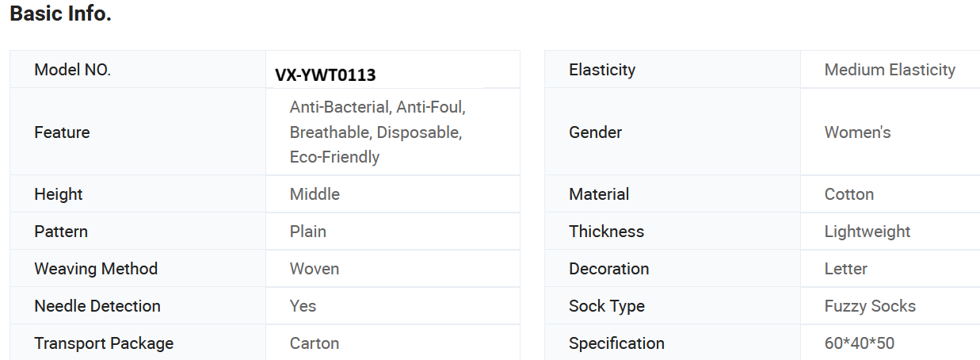Click the Needle Detection value Yes
The image size is (980, 360).
click(303, 306)
